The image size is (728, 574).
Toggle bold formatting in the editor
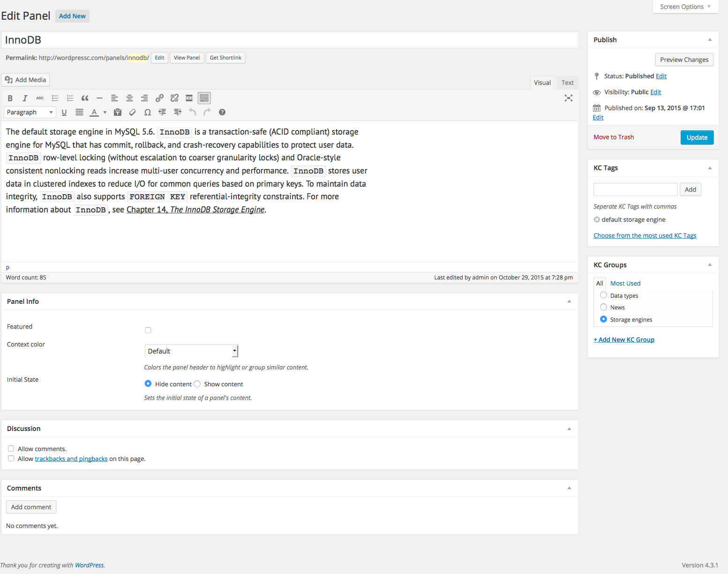coord(10,98)
